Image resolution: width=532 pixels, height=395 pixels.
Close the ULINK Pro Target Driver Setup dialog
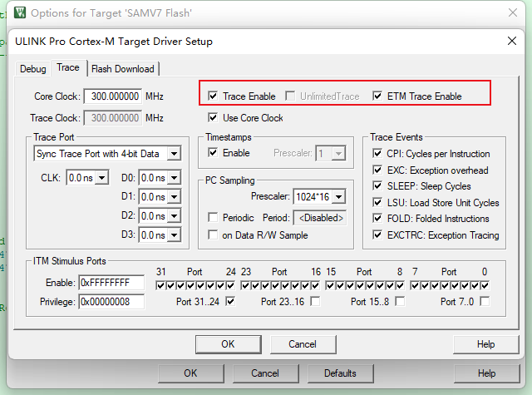(510, 42)
